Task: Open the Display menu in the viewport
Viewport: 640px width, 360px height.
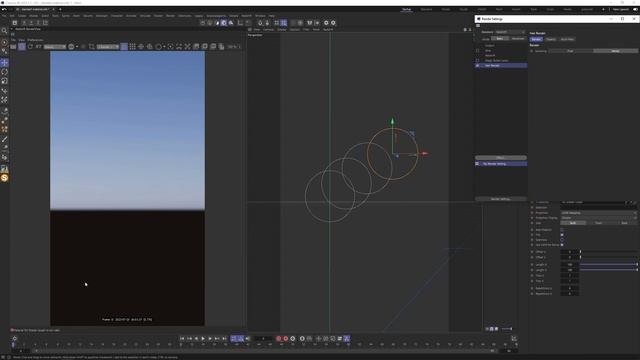Action: [x=282, y=29]
